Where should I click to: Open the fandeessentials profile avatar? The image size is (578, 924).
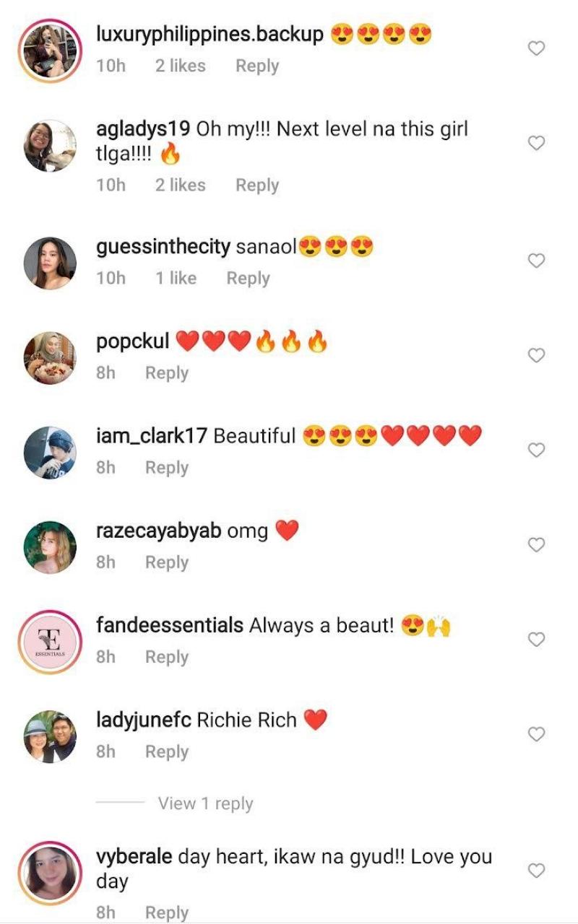[49, 641]
